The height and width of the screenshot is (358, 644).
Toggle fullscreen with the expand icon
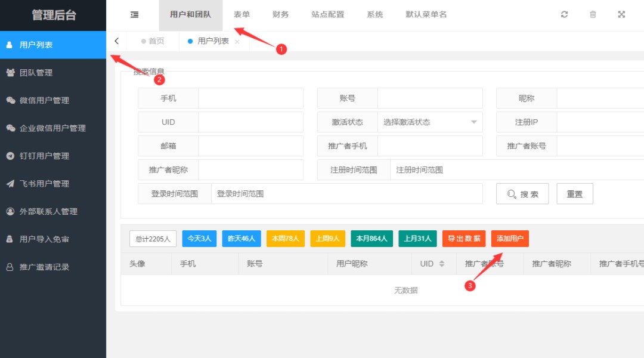click(x=621, y=15)
